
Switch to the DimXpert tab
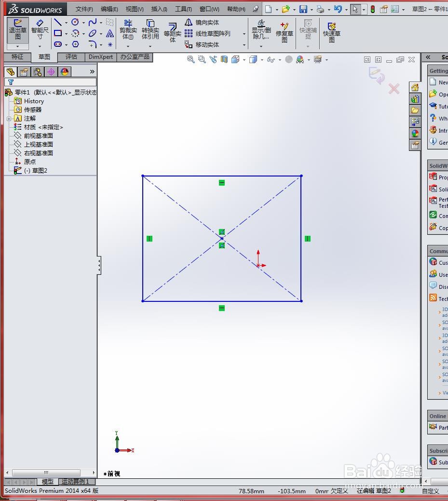(101, 57)
